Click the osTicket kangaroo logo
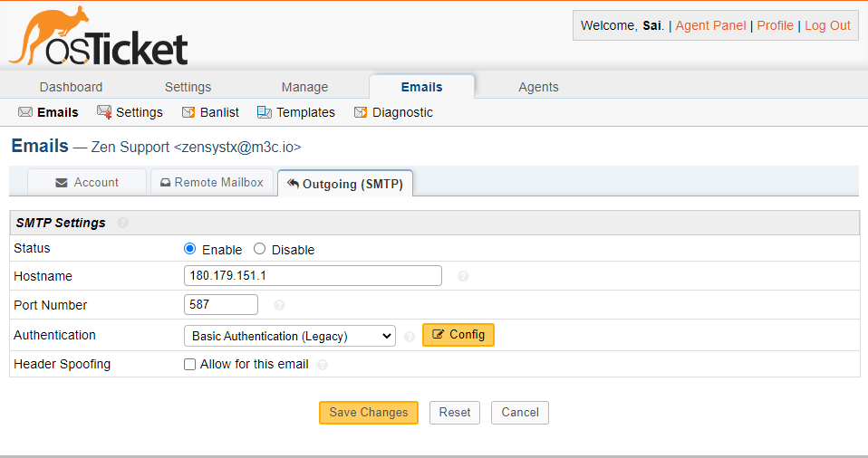The height and width of the screenshot is (458, 868). [98, 38]
